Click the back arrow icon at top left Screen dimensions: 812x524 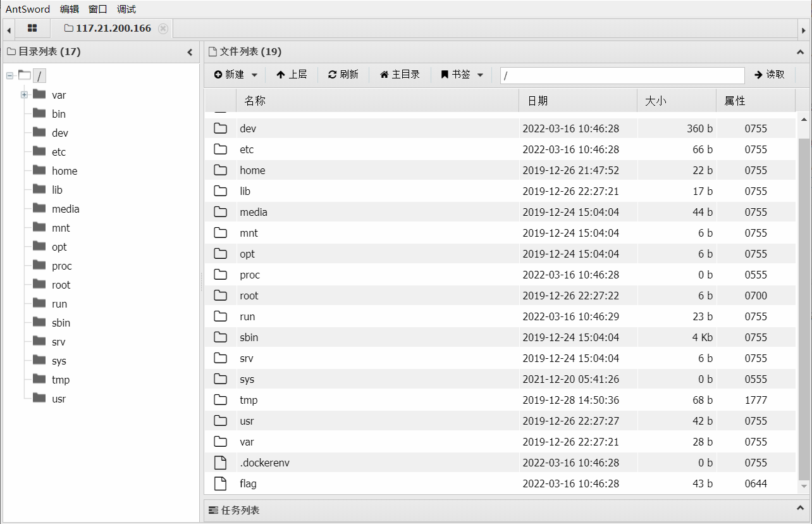pyautogui.click(x=8, y=28)
